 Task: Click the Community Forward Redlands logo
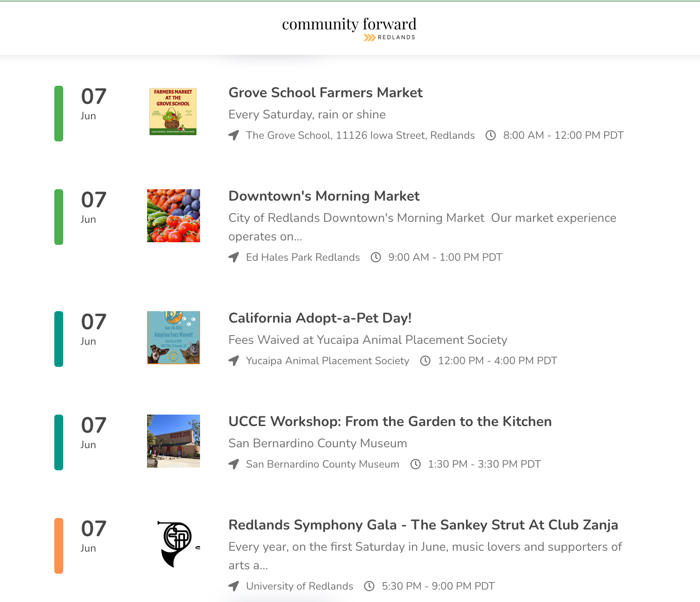tap(349, 28)
